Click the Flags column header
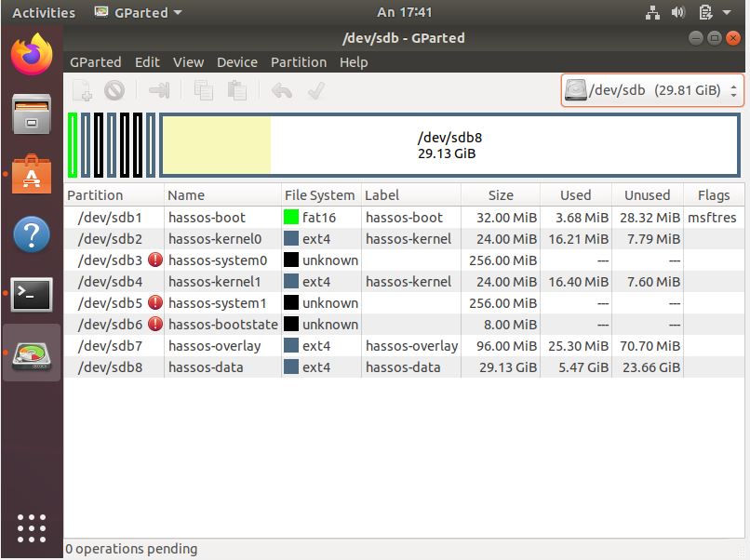Screen dimensions: 750x560 tap(714, 195)
